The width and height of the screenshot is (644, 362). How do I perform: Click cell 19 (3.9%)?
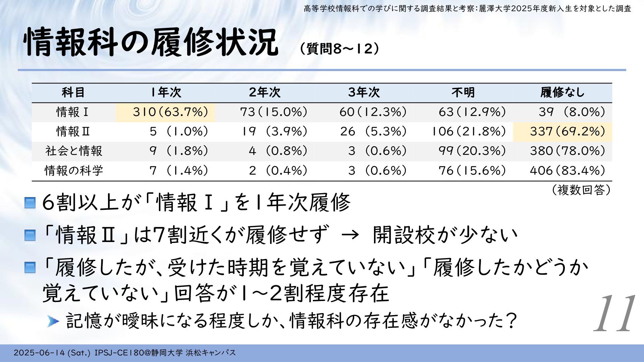[275, 131]
